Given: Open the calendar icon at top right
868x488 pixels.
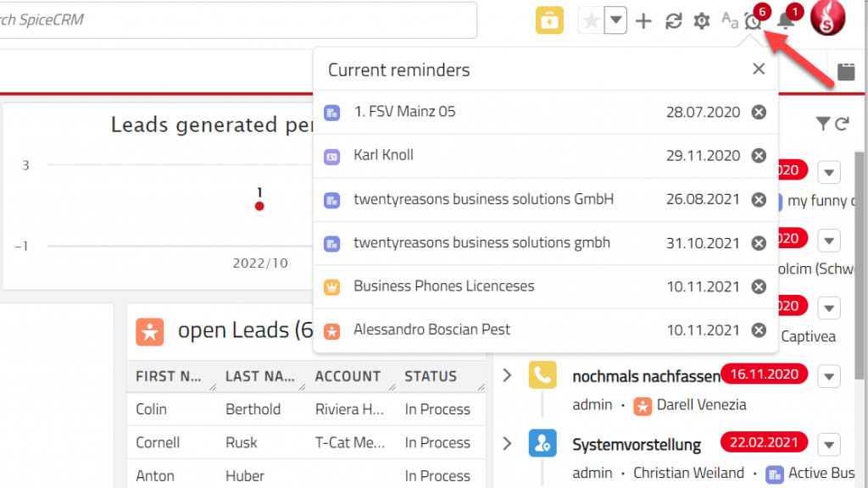Looking at the screenshot, I should pyautogui.click(x=846, y=71).
